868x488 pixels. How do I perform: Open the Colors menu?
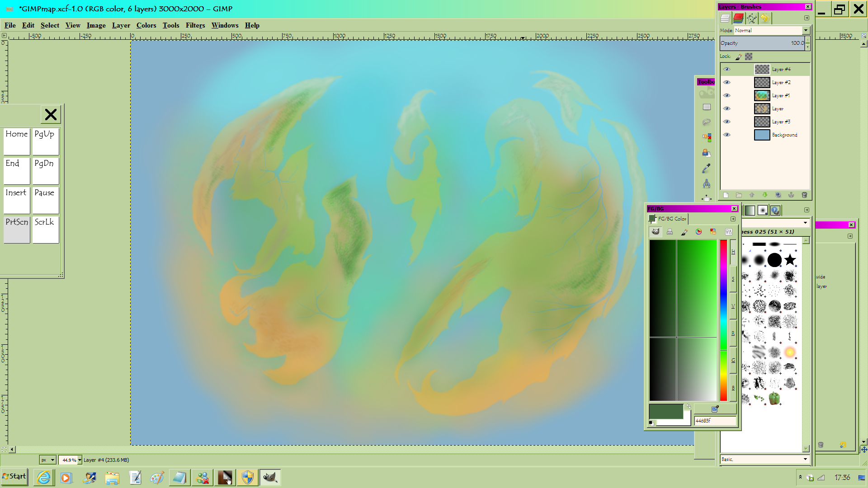pos(146,25)
